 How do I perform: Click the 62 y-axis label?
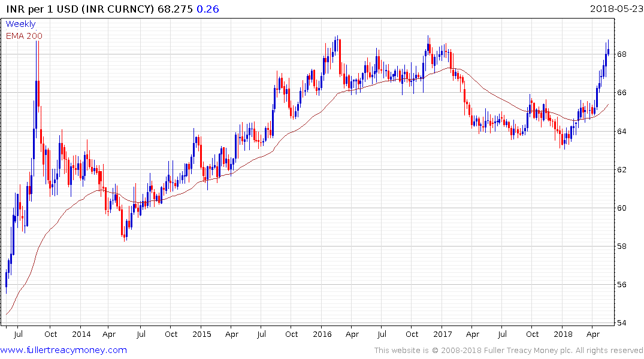click(x=621, y=169)
